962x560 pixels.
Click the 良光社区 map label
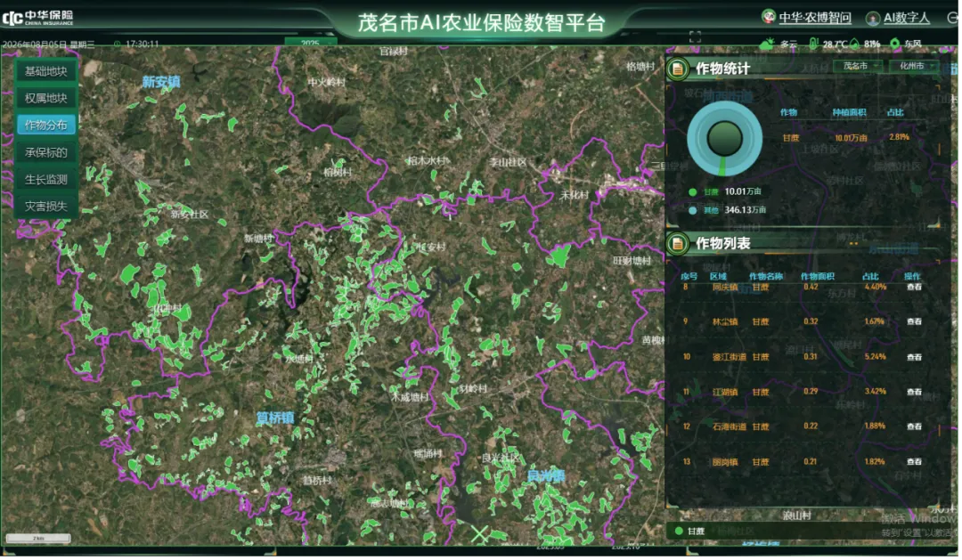pyautogui.click(x=501, y=459)
